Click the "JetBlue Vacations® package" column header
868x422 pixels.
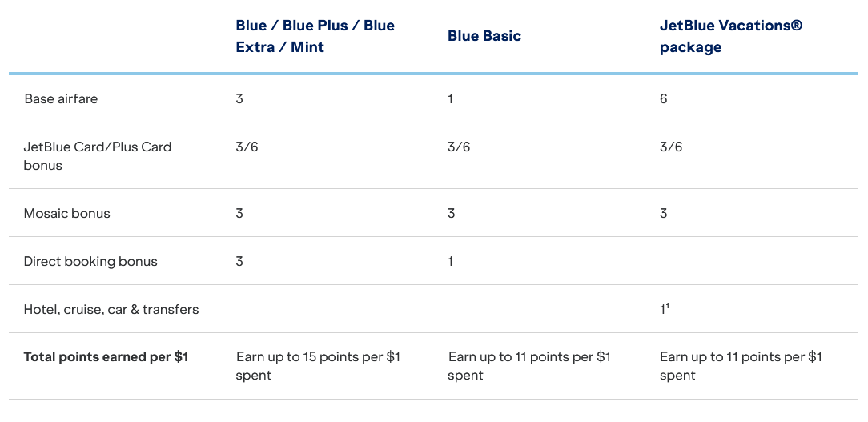[730, 37]
